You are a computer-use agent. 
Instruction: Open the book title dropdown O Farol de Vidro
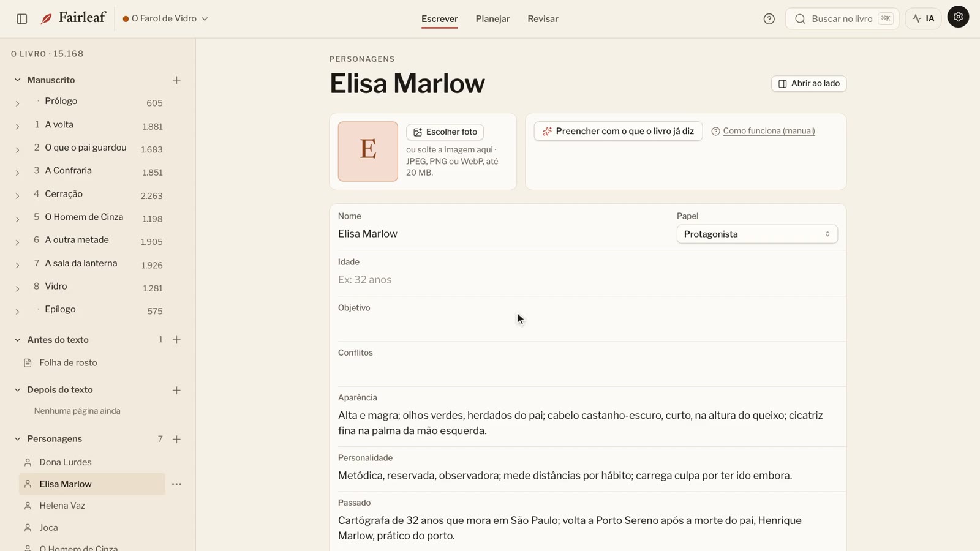(x=165, y=18)
